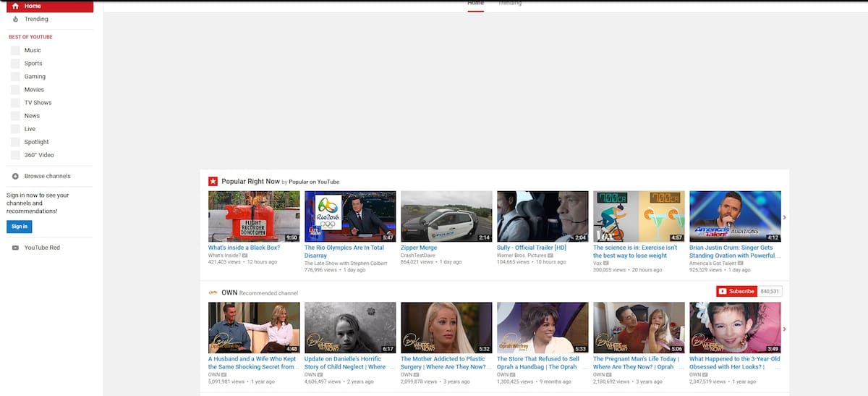Click the Browse channels plus icon

tap(15, 176)
